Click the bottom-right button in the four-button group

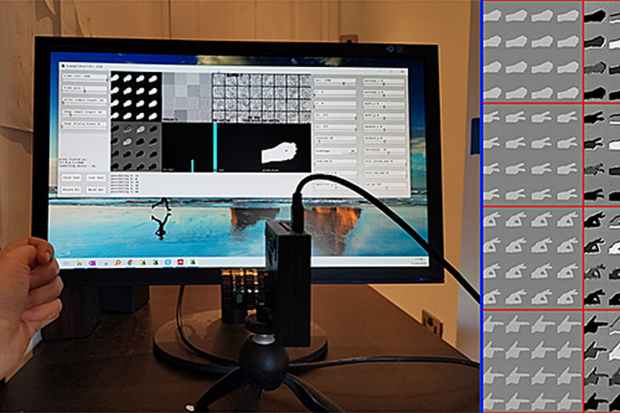coord(95,189)
